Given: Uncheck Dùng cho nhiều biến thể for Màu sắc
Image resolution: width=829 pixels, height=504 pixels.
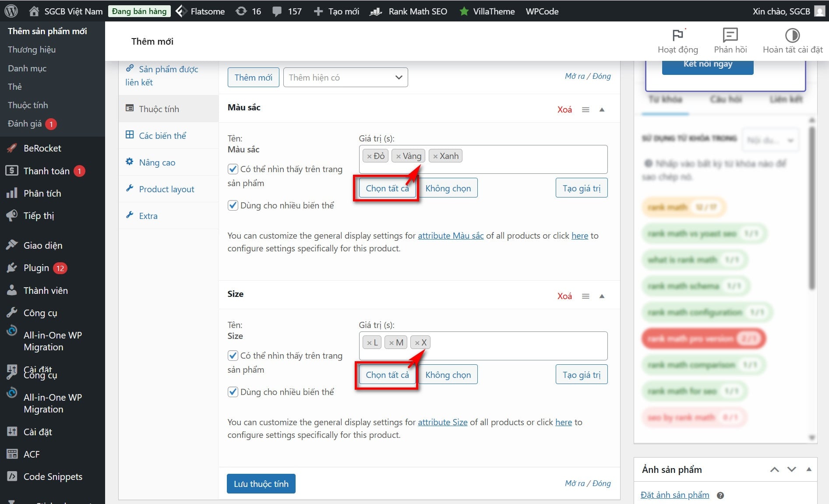Looking at the screenshot, I should 233,205.
